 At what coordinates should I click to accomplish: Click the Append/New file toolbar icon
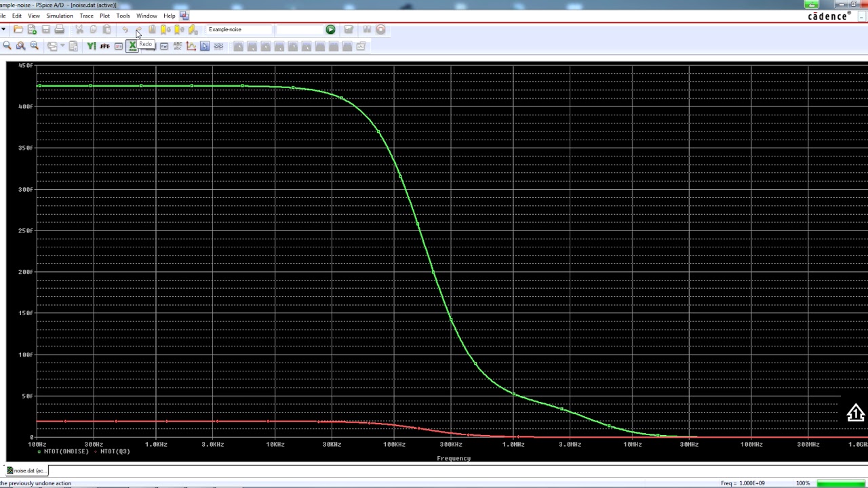click(32, 29)
